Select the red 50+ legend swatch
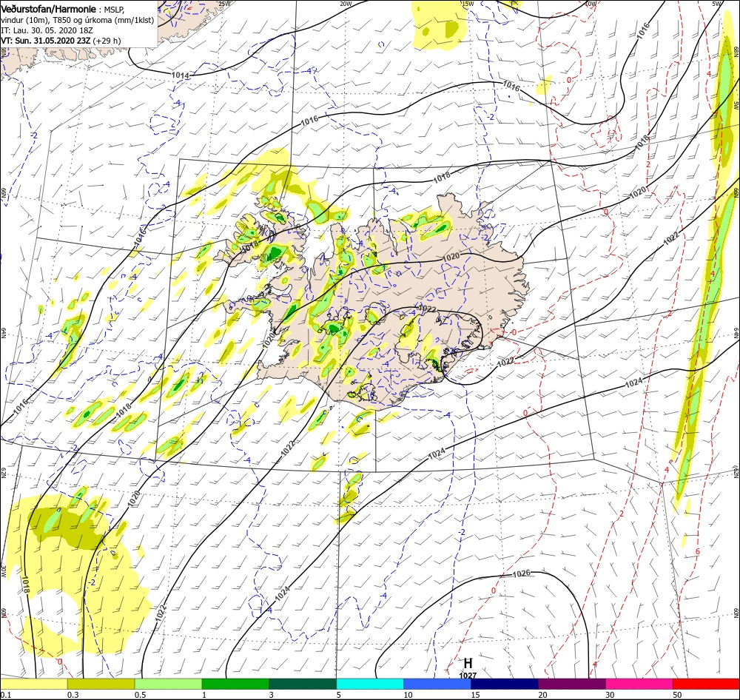Screen dimensions: 740x700 [706, 684]
